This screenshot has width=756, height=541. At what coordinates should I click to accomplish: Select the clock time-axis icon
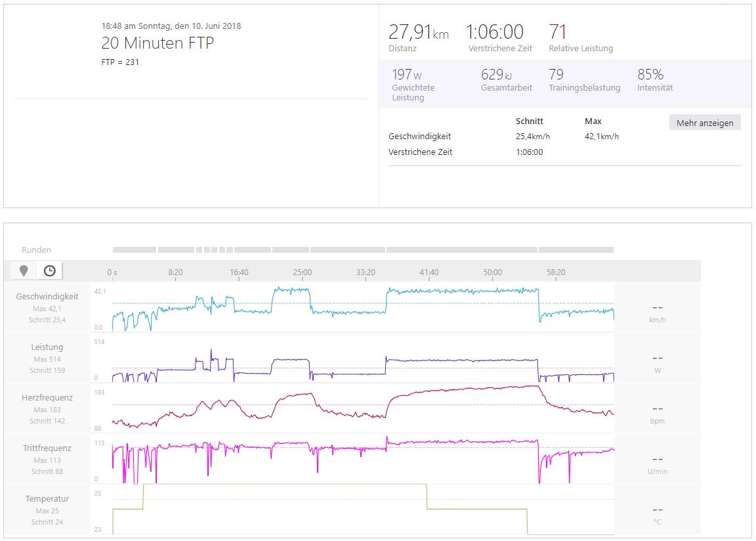tap(50, 270)
